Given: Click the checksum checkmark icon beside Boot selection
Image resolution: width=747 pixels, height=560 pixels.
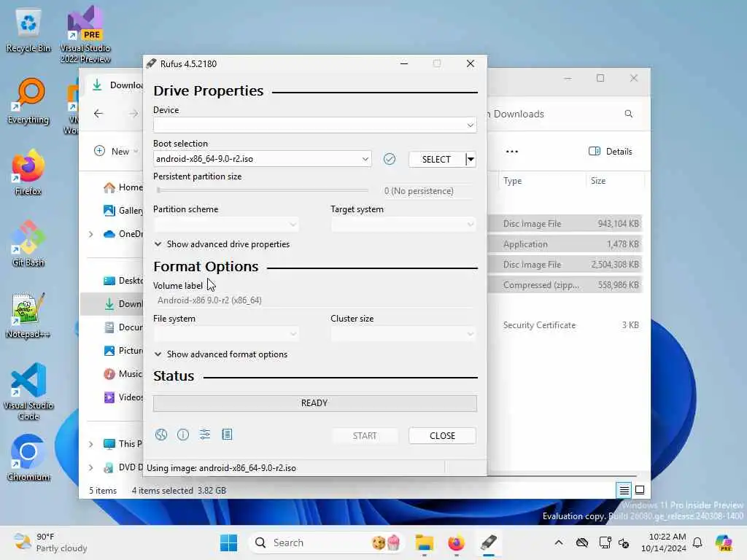Looking at the screenshot, I should [x=390, y=159].
